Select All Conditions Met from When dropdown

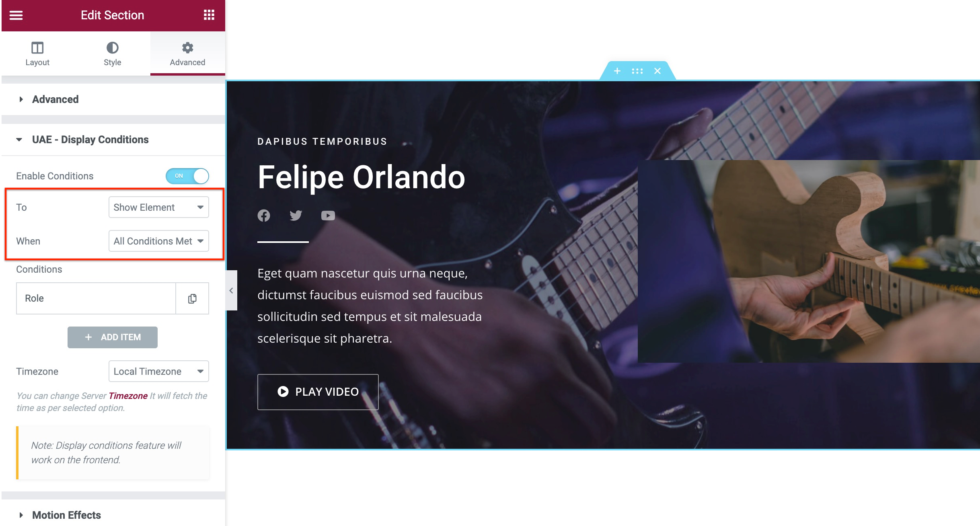tap(158, 241)
